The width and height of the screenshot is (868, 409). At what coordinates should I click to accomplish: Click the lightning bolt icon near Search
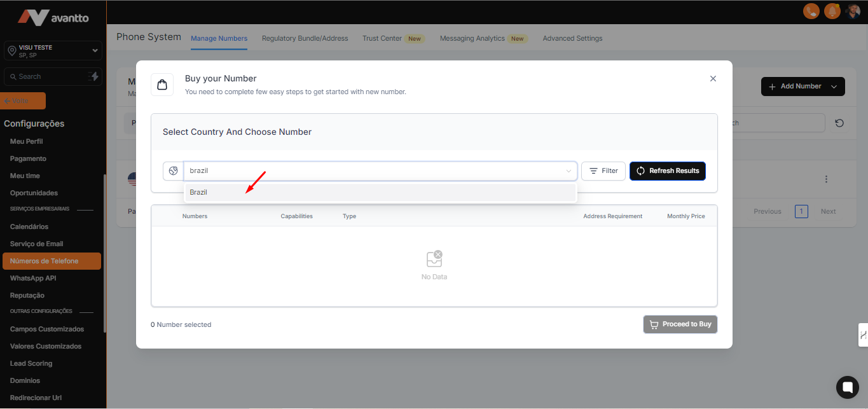coord(94,76)
